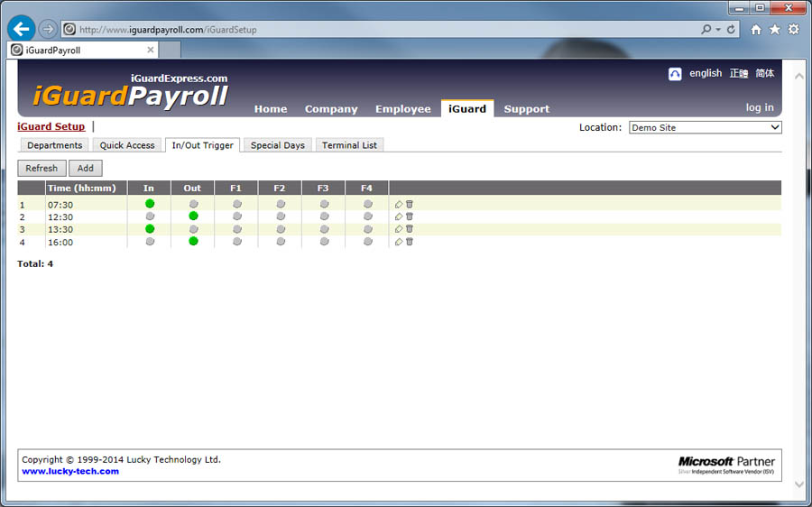
Task: Click the iGuardPayroll header logo
Action: tap(130, 91)
